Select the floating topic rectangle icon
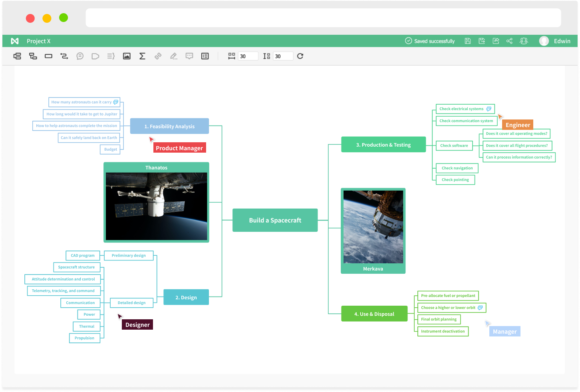The image size is (580, 392). [48, 56]
